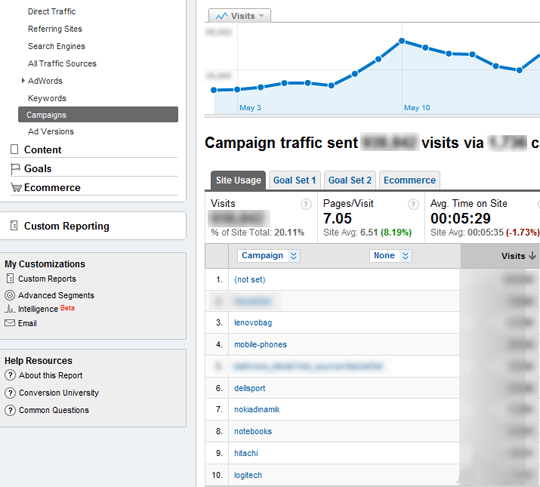The image size is (540, 487).
Task: Click the May 3 graph data point
Action: coord(237,90)
